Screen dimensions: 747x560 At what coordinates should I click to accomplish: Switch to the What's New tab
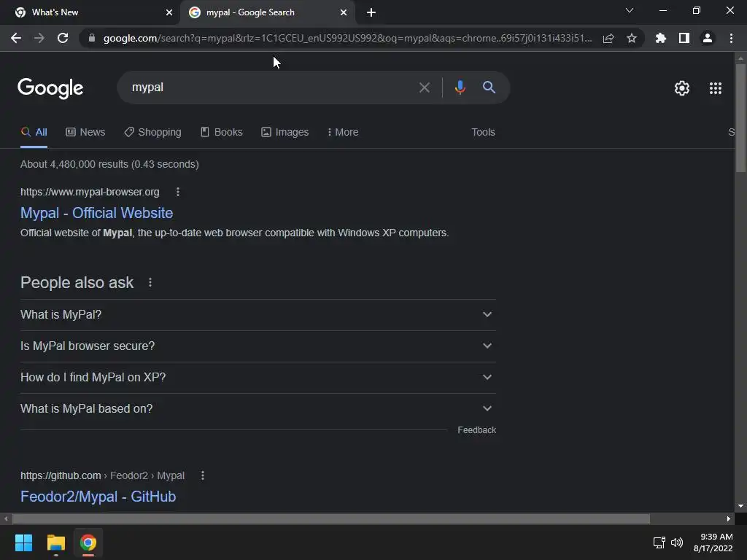(90, 12)
